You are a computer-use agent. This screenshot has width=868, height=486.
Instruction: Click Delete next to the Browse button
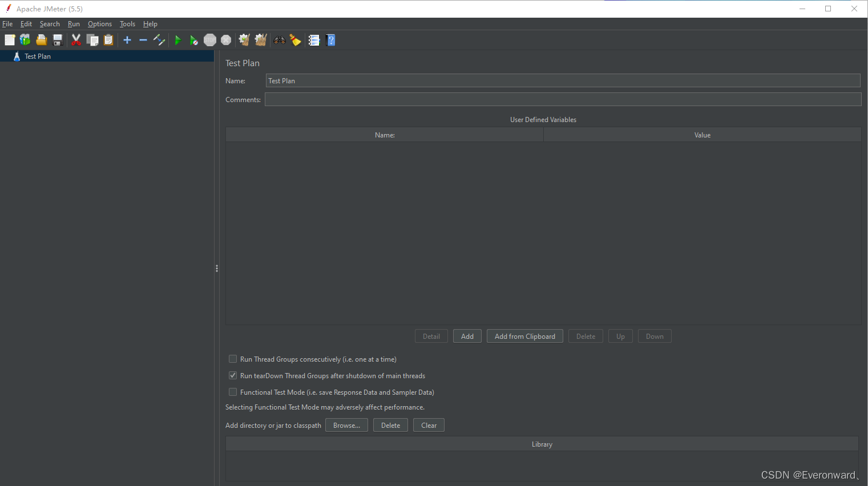click(390, 425)
